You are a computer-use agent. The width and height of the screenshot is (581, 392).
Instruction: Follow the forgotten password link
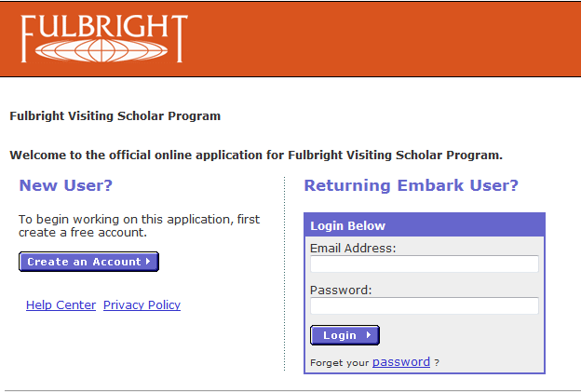tap(400, 362)
